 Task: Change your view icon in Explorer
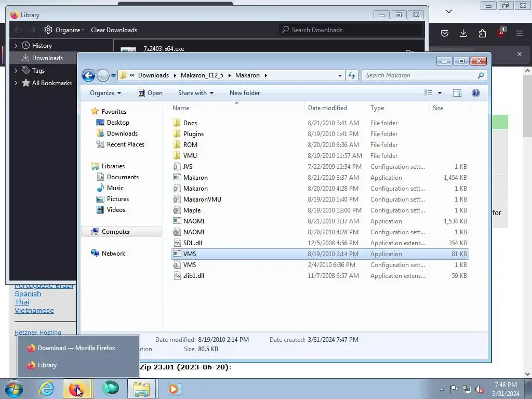[x=429, y=93]
